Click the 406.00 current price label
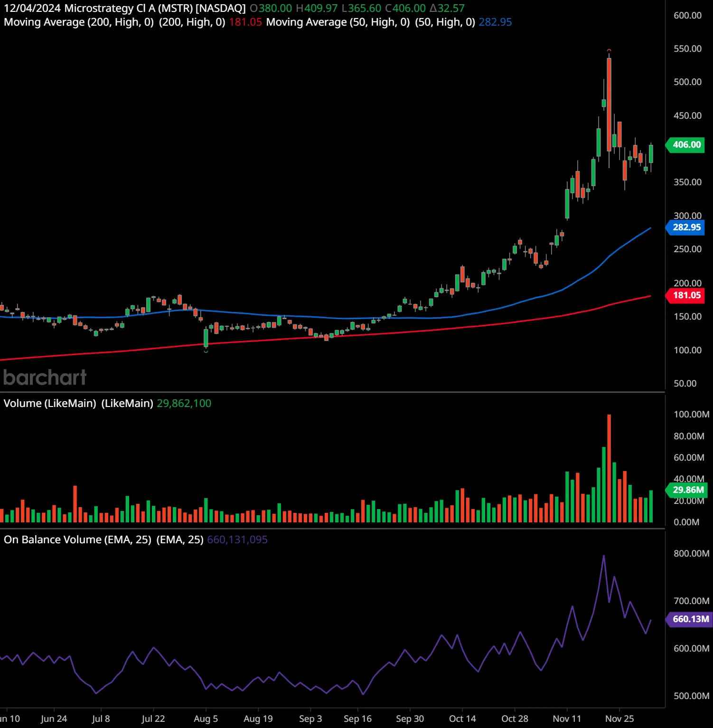Screen dimensions: 713x728 tap(685, 145)
